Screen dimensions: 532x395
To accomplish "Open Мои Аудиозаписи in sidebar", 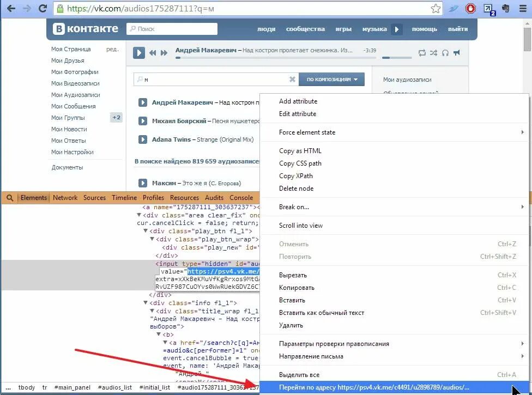I will pyautogui.click(x=76, y=95).
